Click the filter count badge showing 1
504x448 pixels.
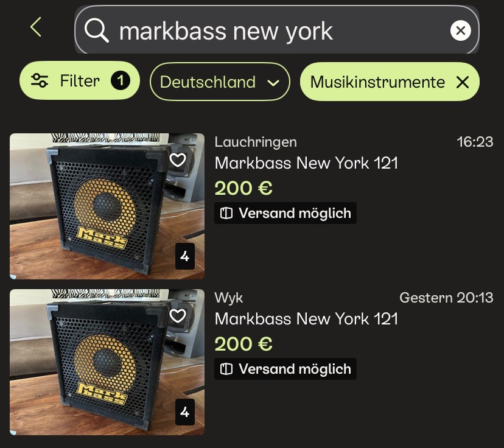[120, 81]
